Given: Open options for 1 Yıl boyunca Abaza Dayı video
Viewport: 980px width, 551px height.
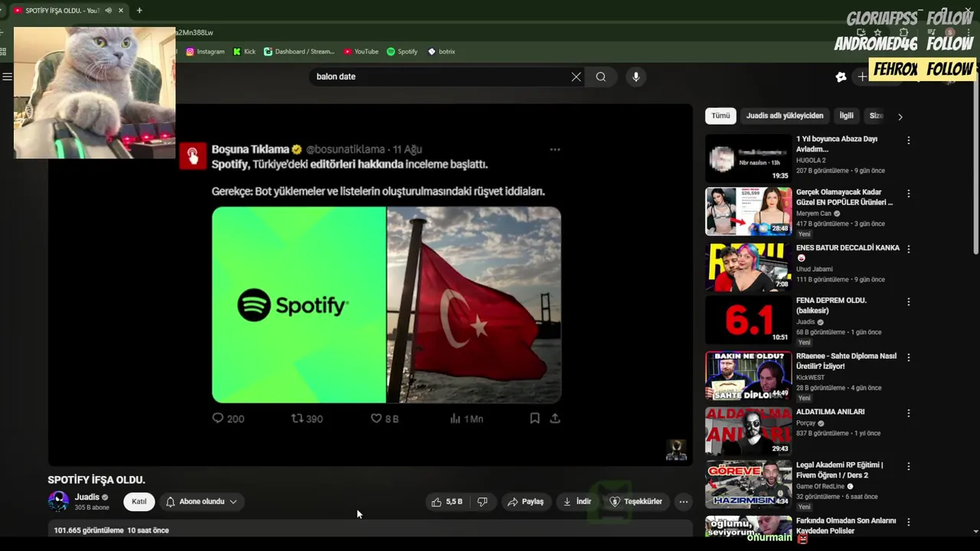Looking at the screenshot, I should [909, 141].
